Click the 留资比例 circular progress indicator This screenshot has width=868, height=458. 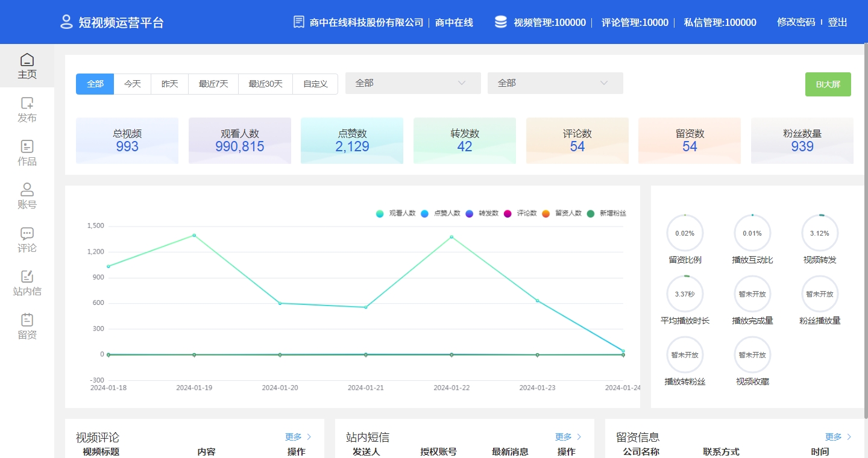tap(685, 233)
